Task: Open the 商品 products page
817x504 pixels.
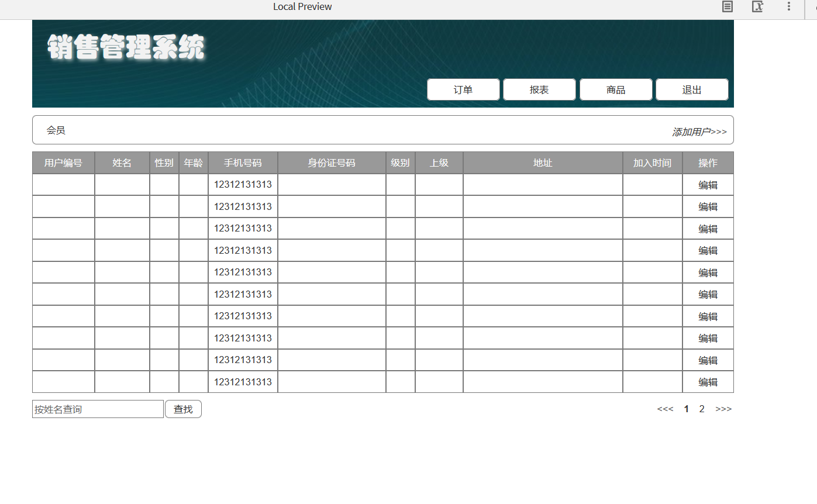Action: tap(616, 89)
